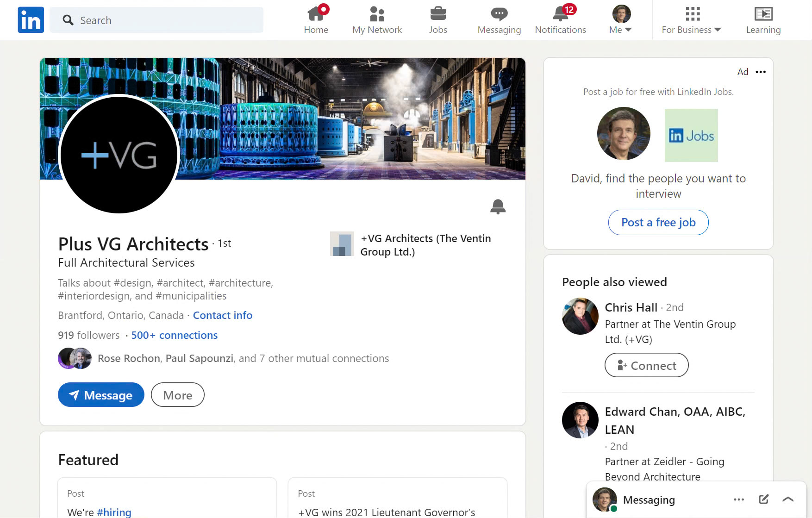Focus the Search input field

pyautogui.click(x=156, y=20)
